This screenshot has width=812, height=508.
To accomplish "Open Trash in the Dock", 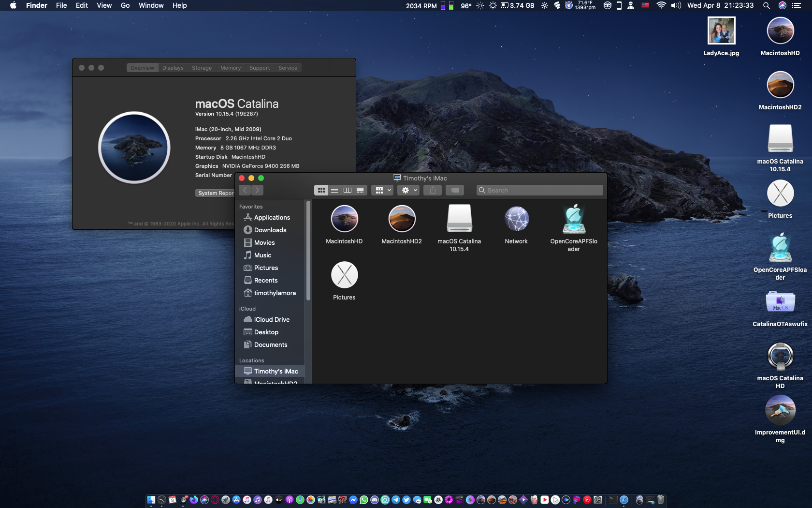I will pyautogui.click(x=661, y=500).
